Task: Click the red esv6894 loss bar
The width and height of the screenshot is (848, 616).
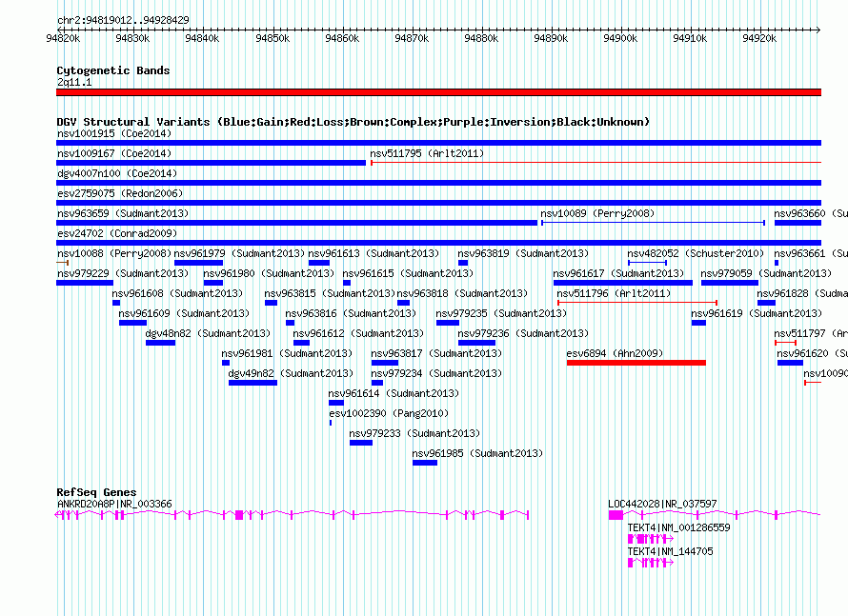Action: click(x=636, y=363)
